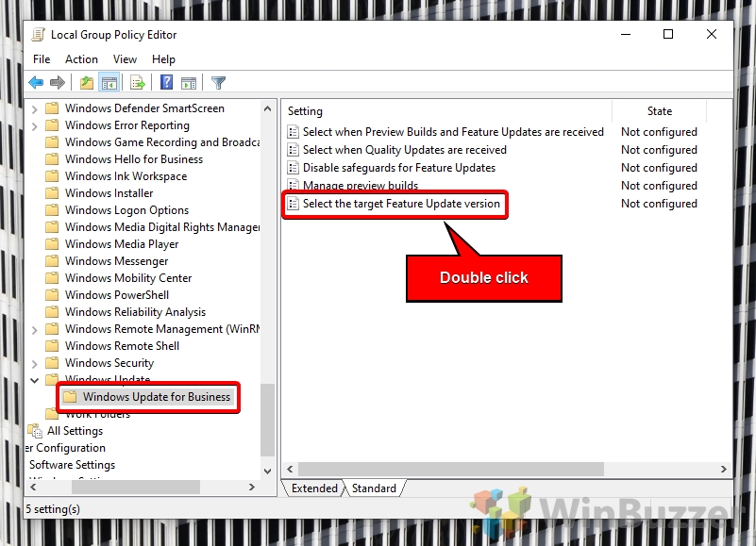
Task: Click tree pane horizontal scroll left arrow
Action: [33, 487]
